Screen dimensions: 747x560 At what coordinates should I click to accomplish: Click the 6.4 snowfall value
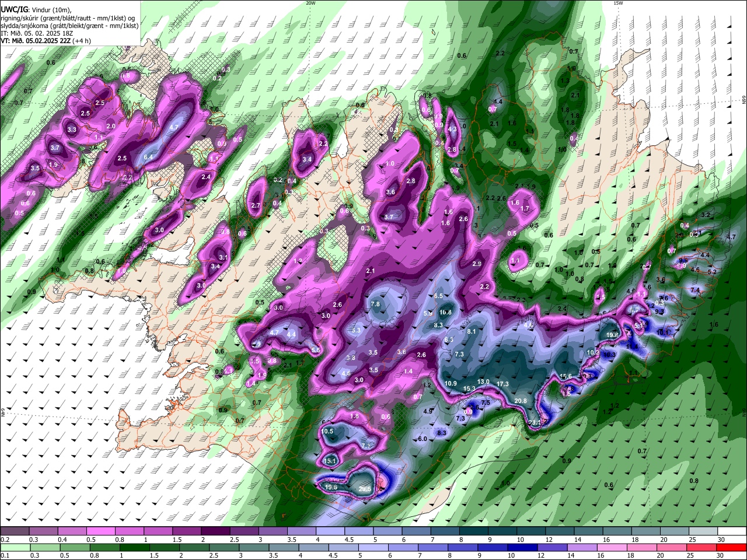pos(148,157)
